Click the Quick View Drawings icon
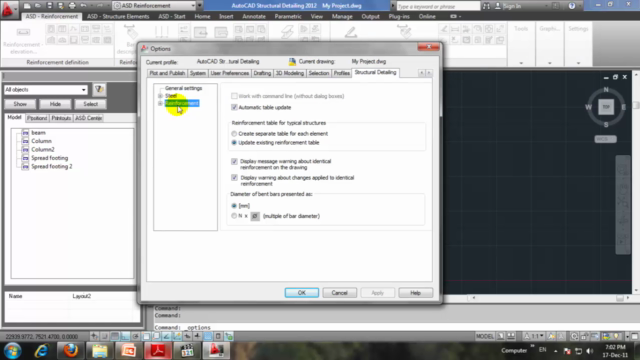This screenshot has width=640, height=360. point(511,336)
